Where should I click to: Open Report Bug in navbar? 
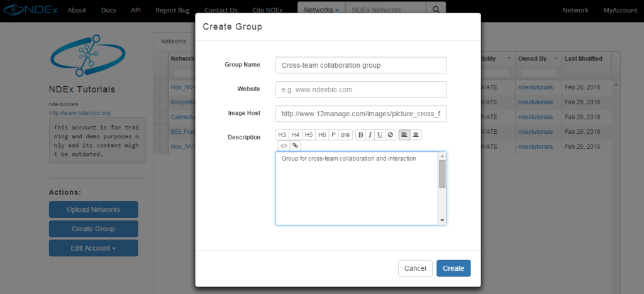point(172,10)
